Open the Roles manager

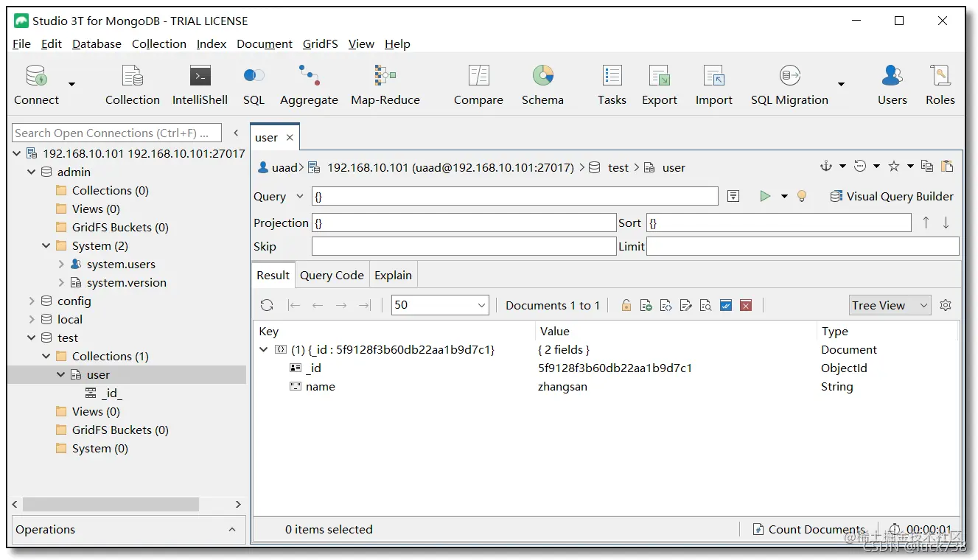[x=940, y=85]
